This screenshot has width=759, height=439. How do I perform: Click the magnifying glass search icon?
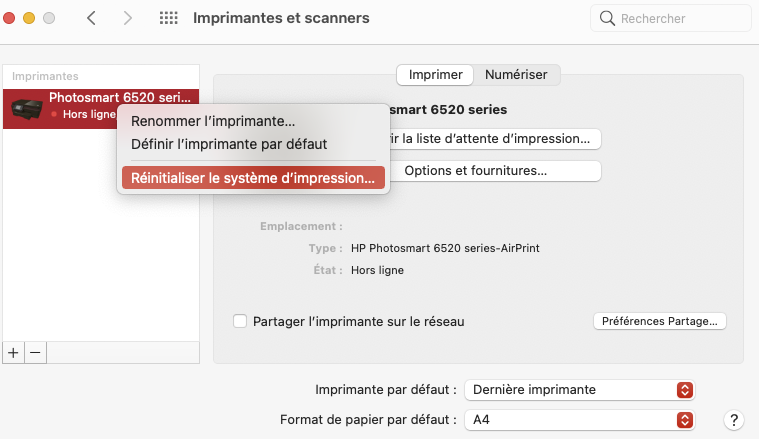[607, 19]
